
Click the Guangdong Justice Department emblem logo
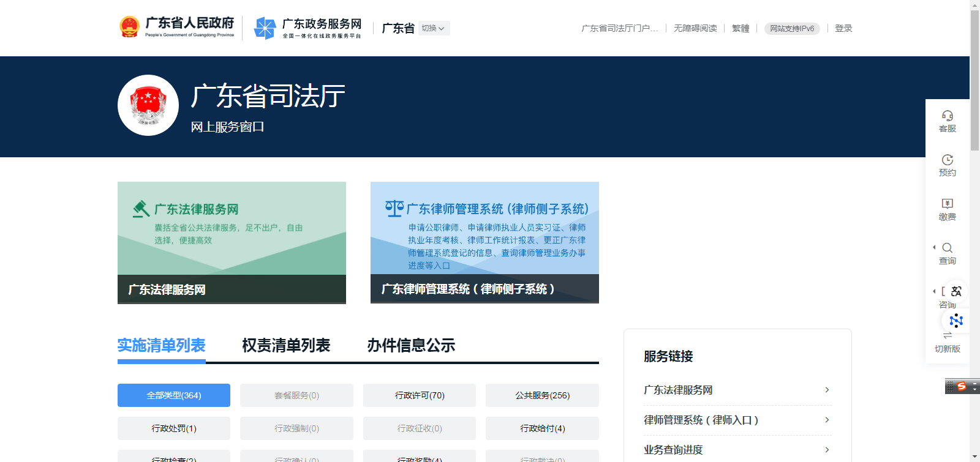pos(148,105)
